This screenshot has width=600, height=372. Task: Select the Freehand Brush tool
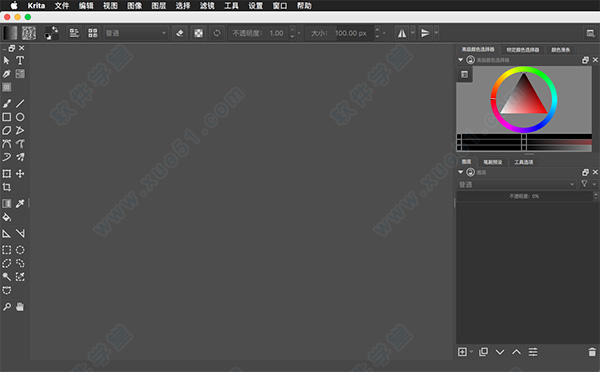pyautogui.click(x=7, y=103)
